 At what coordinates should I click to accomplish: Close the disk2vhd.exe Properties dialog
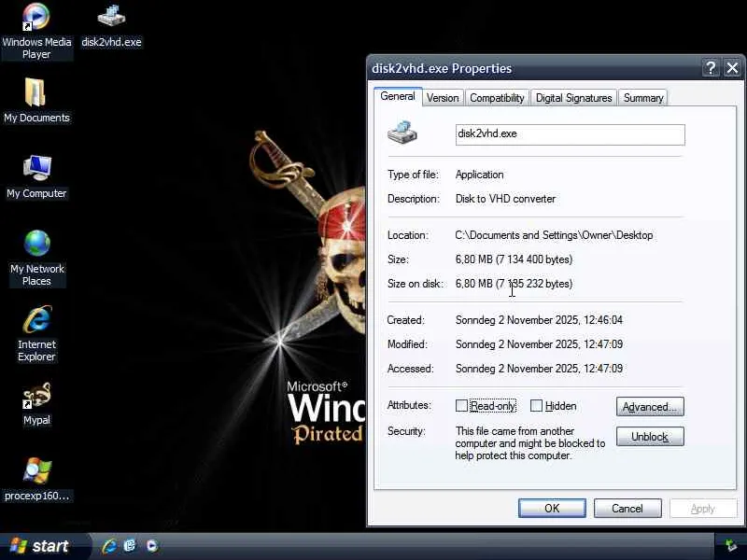[x=732, y=68]
